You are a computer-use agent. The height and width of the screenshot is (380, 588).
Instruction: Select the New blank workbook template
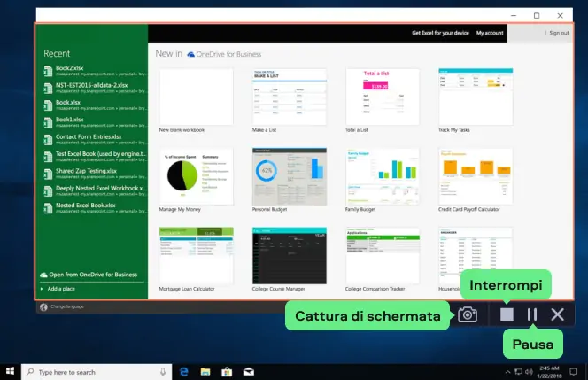(x=196, y=100)
